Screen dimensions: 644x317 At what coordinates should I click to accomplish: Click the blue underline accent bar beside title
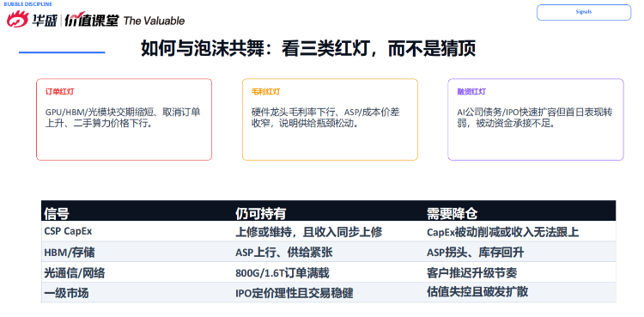(x=62, y=52)
